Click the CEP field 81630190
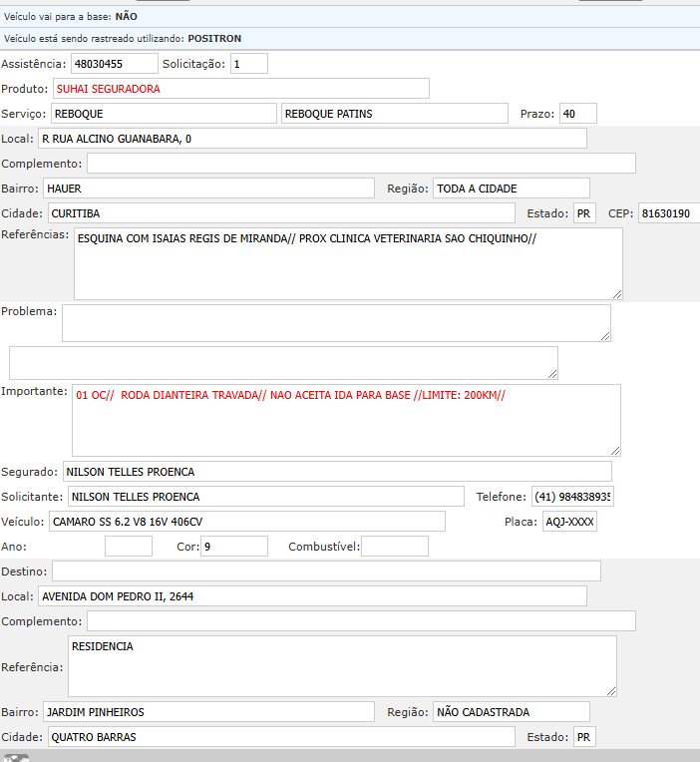This screenshot has width=700, height=762. (669, 213)
